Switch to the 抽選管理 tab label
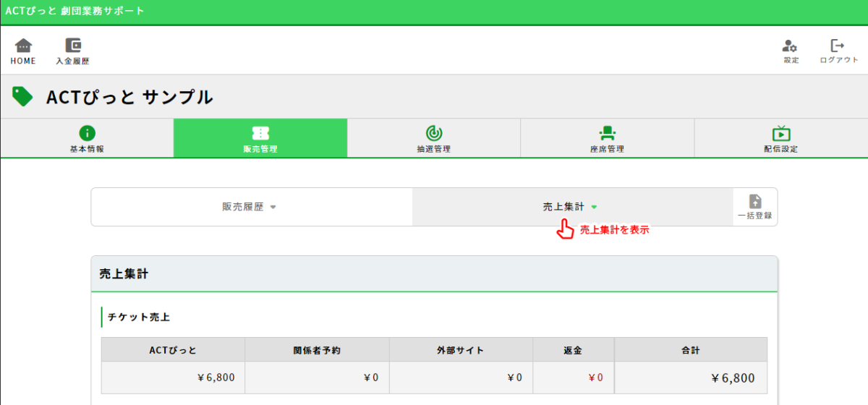Screen dimensions: 868x405 pos(434,149)
